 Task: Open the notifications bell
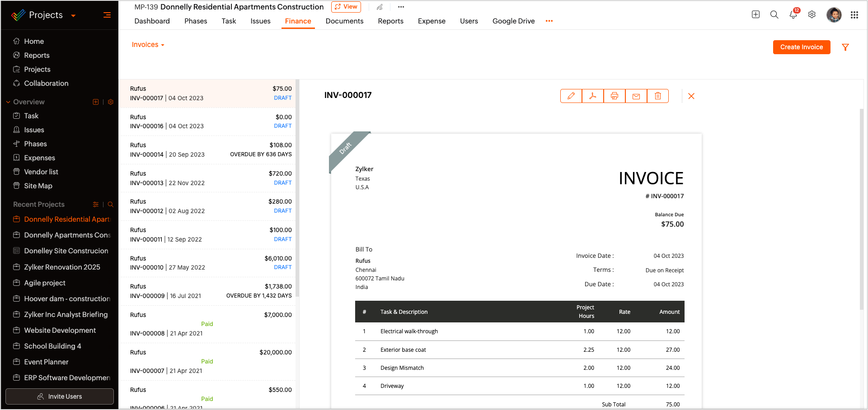tap(793, 14)
